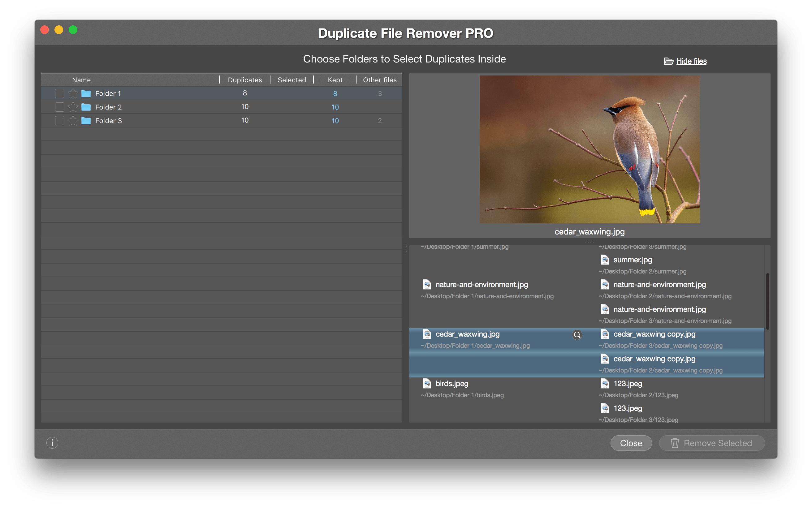This screenshot has width=812, height=508.
Task: Click the file icon next to summer.jpg
Action: (x=604, y=259)
